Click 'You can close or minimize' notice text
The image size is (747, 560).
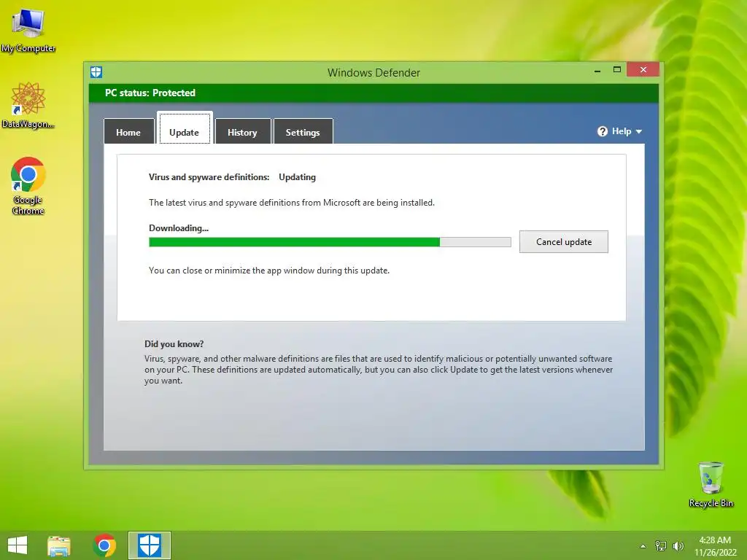pyautogui.click(x=269, y=271)
